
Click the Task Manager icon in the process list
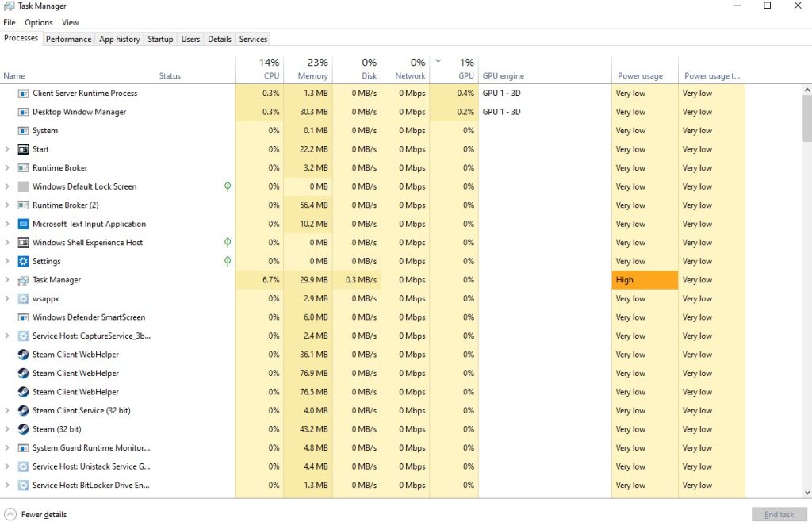(x=23, y=280)
